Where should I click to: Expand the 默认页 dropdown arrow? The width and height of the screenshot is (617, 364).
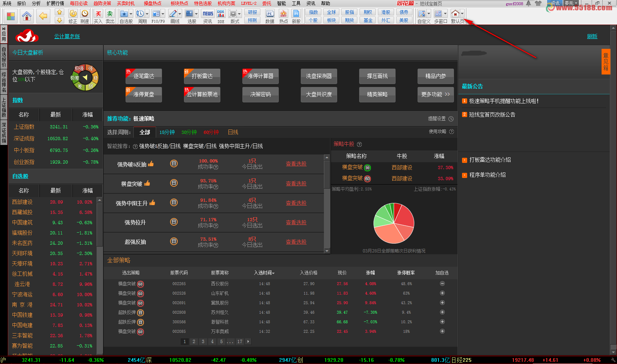click(462, 14)
